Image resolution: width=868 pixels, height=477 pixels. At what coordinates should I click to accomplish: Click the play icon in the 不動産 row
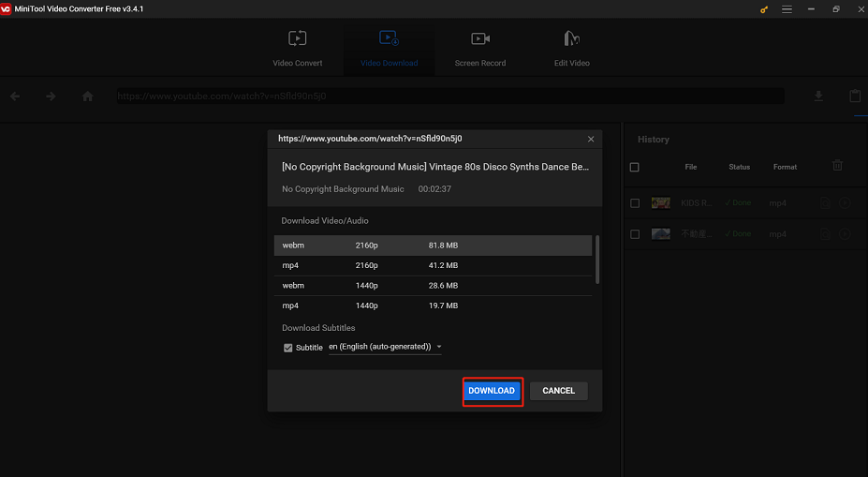[845, 233]
